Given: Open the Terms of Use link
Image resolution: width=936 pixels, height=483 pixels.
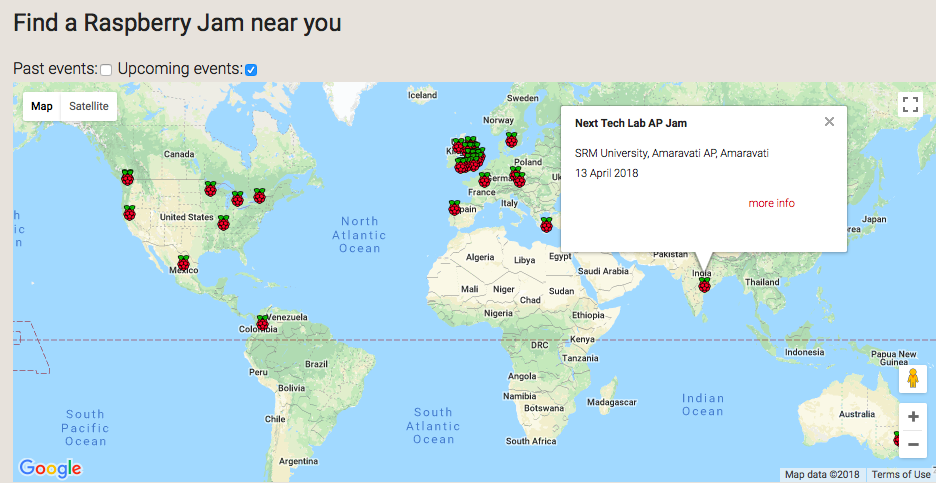Looking at the screenshot, I should (x=900, y=475).
